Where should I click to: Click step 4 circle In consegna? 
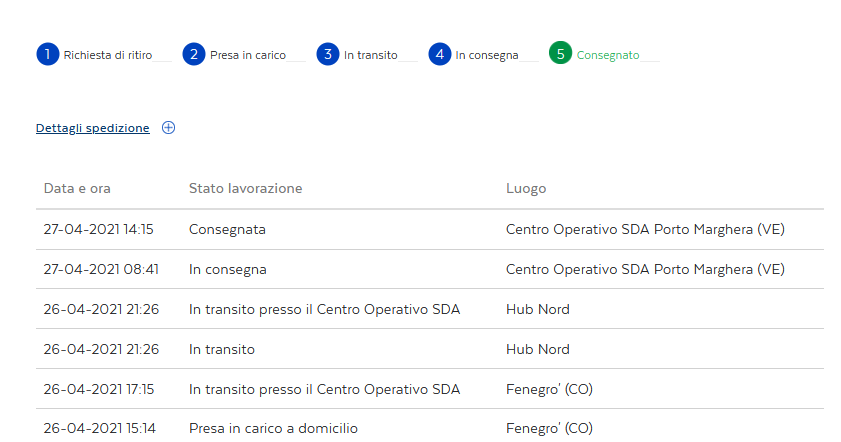tap(439, 54)
